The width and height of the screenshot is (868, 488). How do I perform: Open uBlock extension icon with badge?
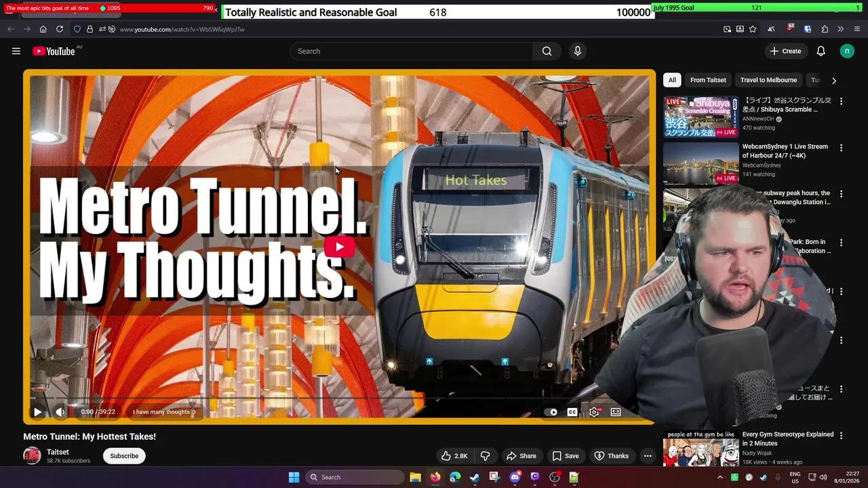click(789, 29)
